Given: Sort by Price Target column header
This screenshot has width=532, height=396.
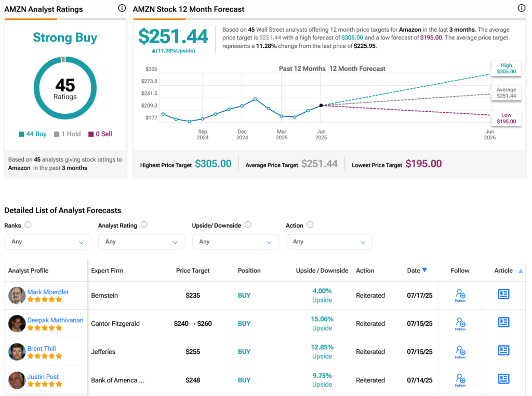Looking at the screenshot, I should coord(193,271).
